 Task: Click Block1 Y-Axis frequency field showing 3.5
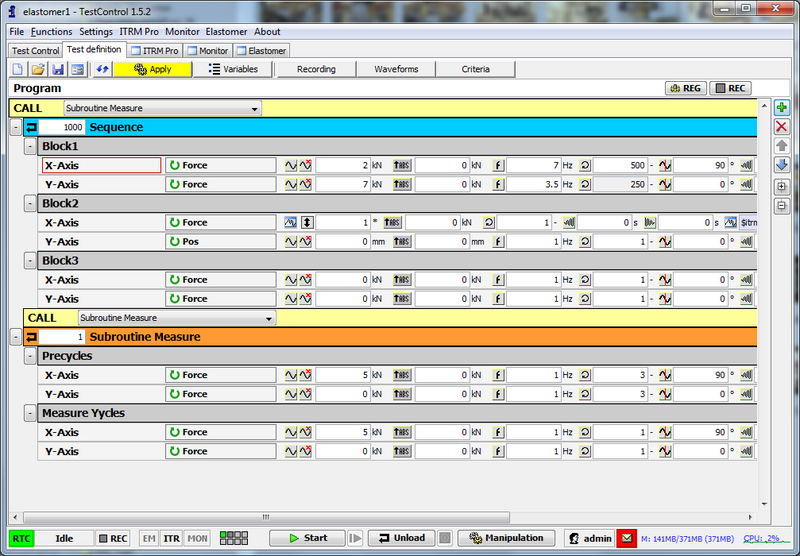[x=534, y=185]
